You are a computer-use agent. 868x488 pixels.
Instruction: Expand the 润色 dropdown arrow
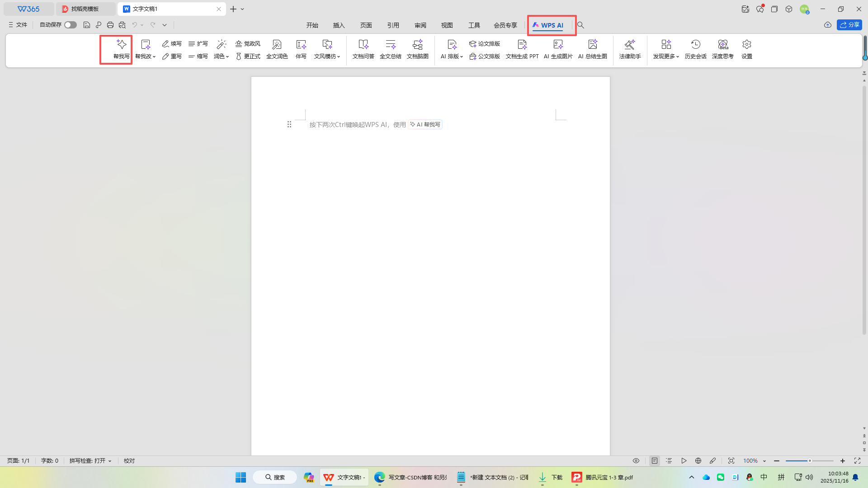pyautogui.click(x=227, y=57)
